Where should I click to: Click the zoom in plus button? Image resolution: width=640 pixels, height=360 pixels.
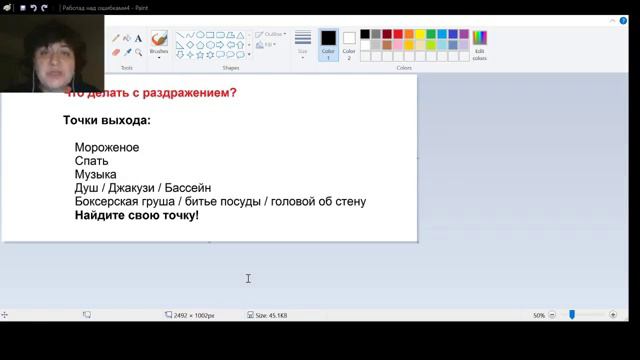613,315
